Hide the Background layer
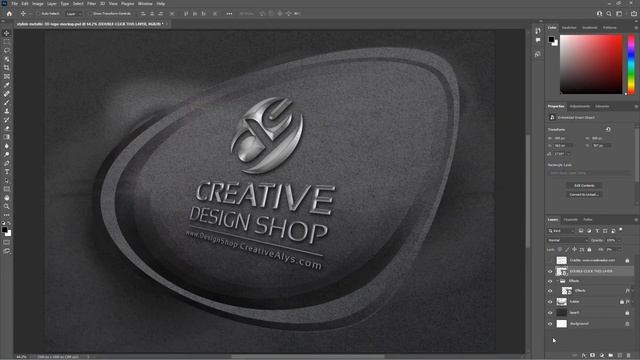This screenshot has height=360, width=640. [x=550, y=324]
